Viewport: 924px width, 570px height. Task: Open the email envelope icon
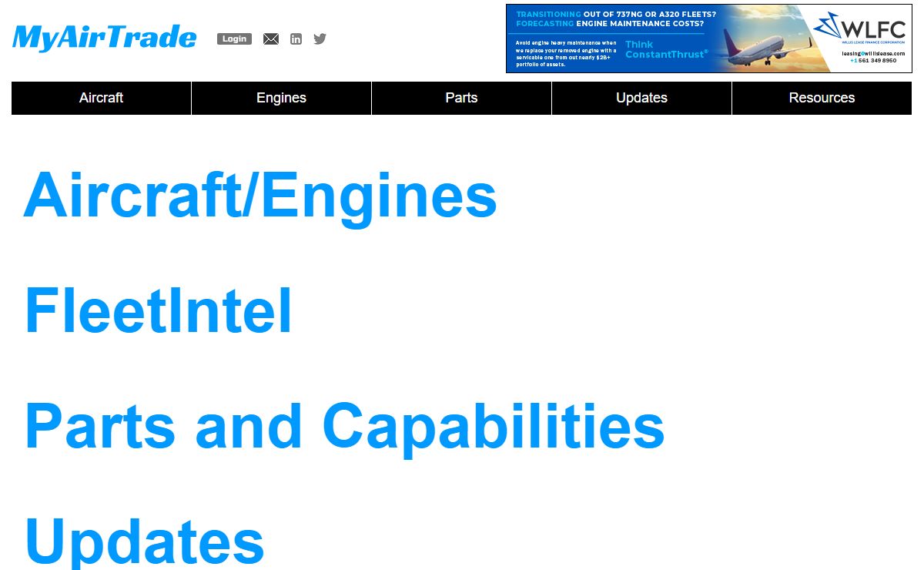271,39
